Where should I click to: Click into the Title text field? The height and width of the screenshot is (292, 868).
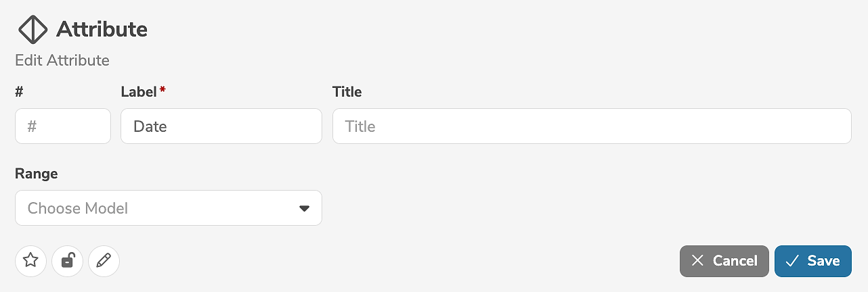point(591,126)
